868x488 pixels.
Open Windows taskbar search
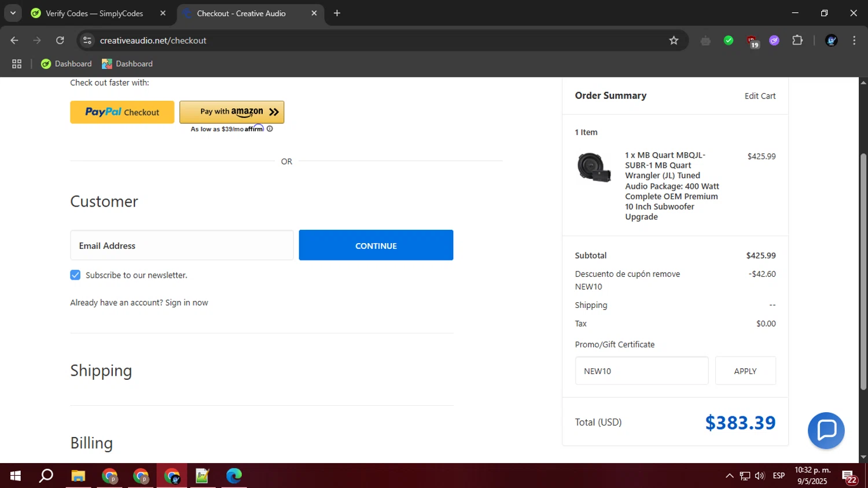(x=46, y=476)
